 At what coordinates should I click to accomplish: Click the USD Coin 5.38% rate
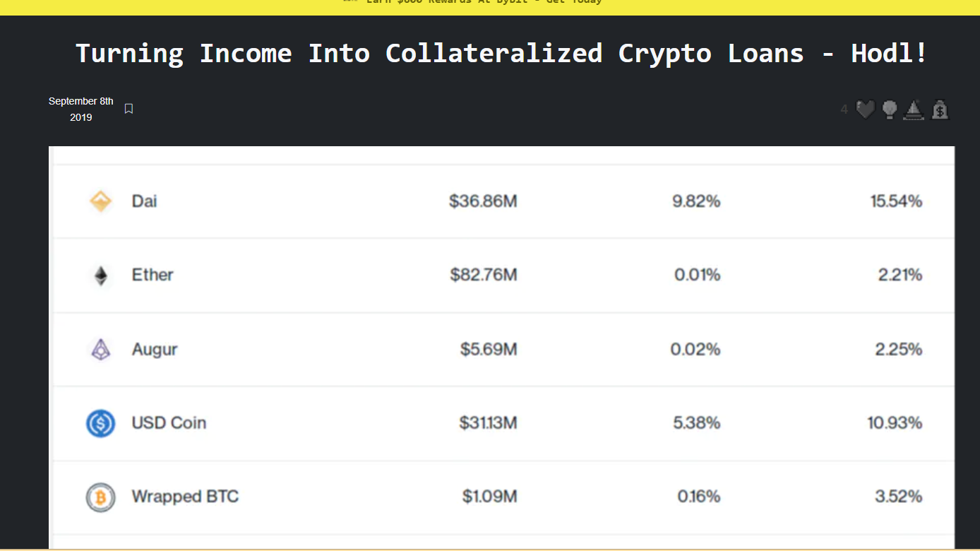[696, 422]
